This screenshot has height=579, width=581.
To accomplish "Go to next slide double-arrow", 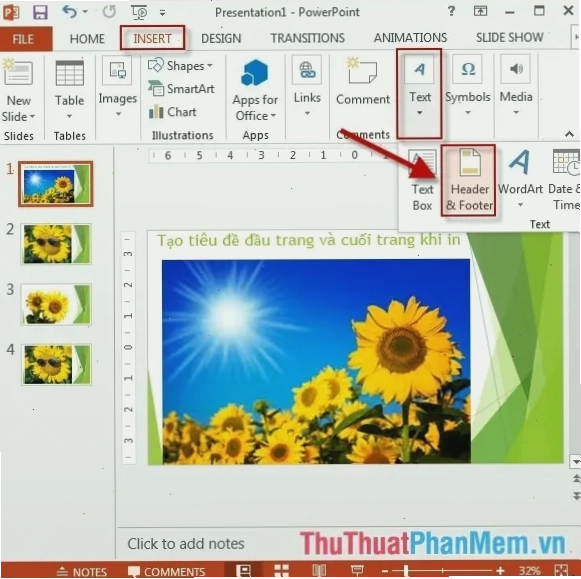I will pyautogui.click(x=576, y=495).
